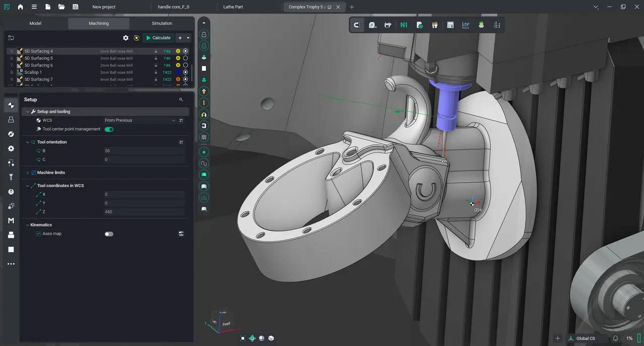Collapse the Tool orientation section
The image size is (644, 346).
[x=28, y=142]
